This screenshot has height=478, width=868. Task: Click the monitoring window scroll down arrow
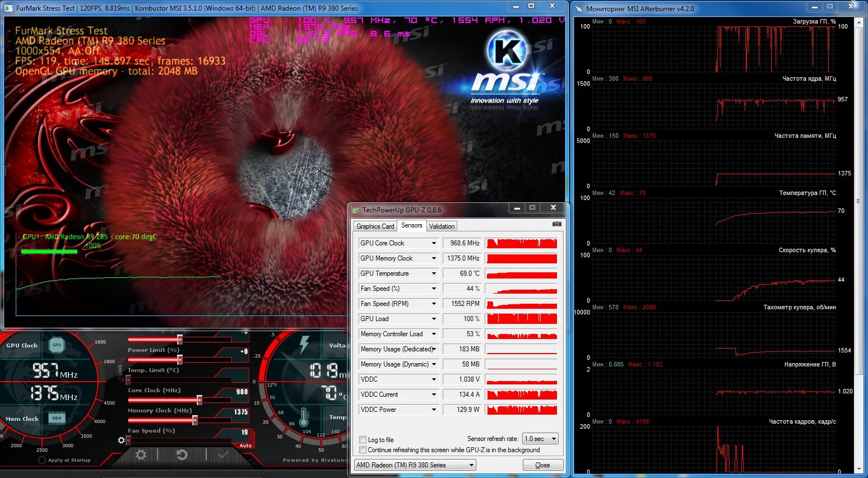tap(859, 470)
